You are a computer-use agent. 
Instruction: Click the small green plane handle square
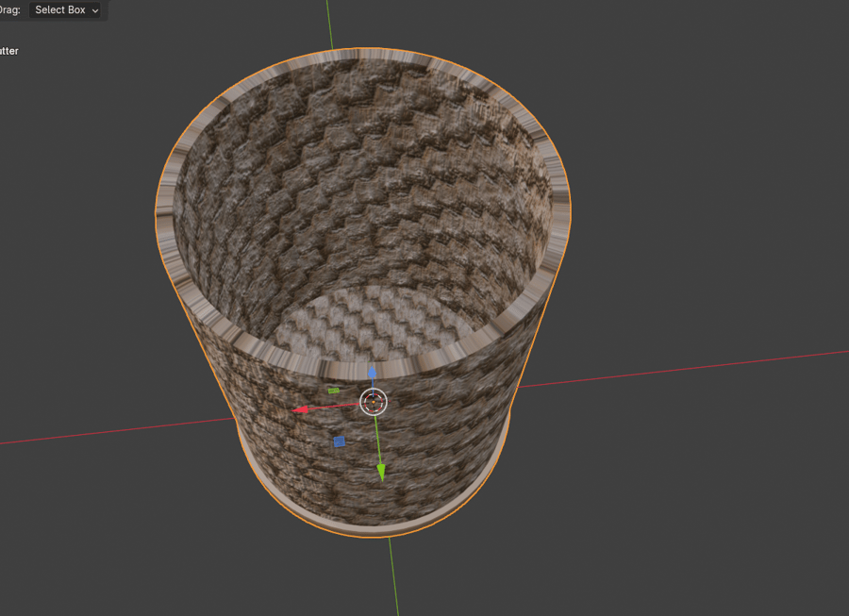tap(334, 391)
